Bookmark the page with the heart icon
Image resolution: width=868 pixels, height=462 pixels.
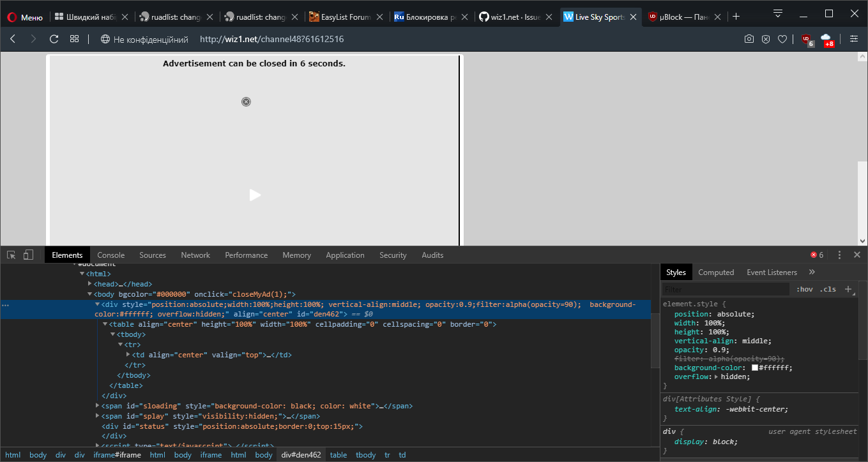point(782,39)
